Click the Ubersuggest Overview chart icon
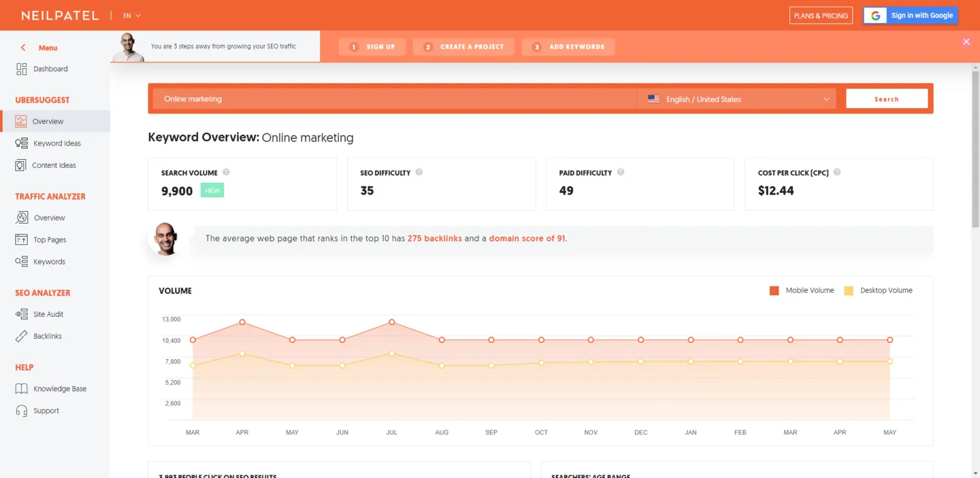The image size is (980, 478). pyautogui.click(x=21, y=121)
